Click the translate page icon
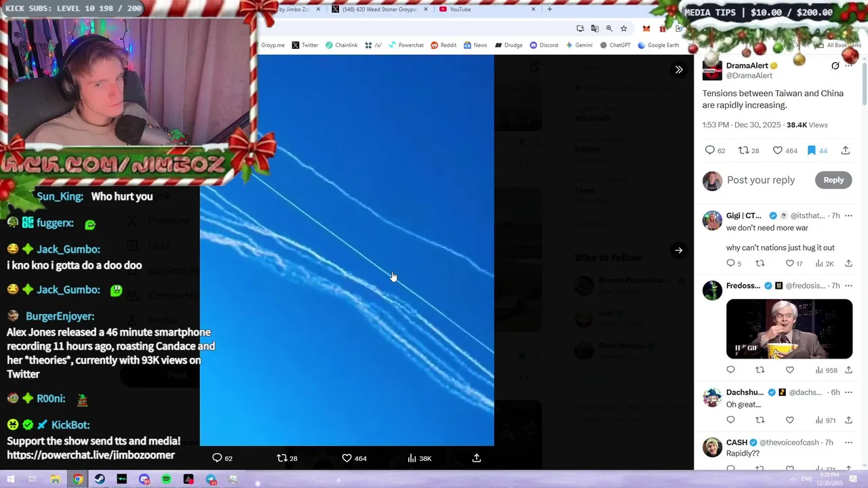Screen dimensions: 868x488 tap(595, 28)
